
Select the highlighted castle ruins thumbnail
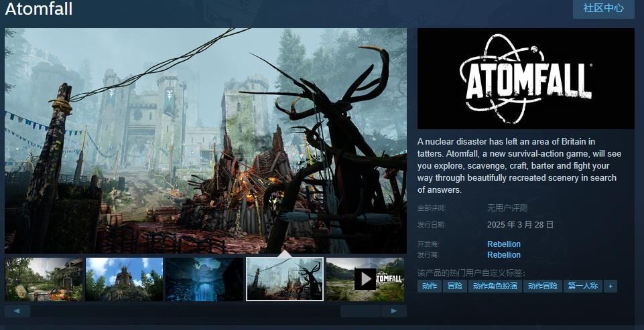coord(285,279)
